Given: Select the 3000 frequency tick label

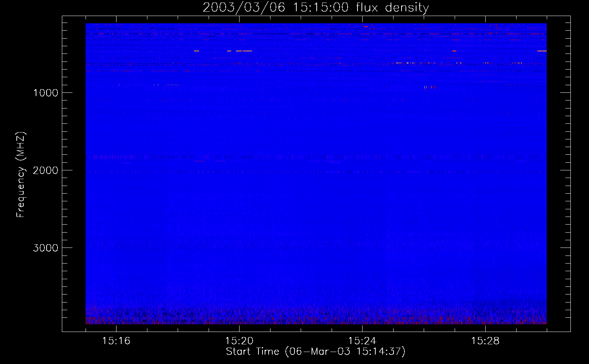Looking at the screenshot, I should point(46,248).
